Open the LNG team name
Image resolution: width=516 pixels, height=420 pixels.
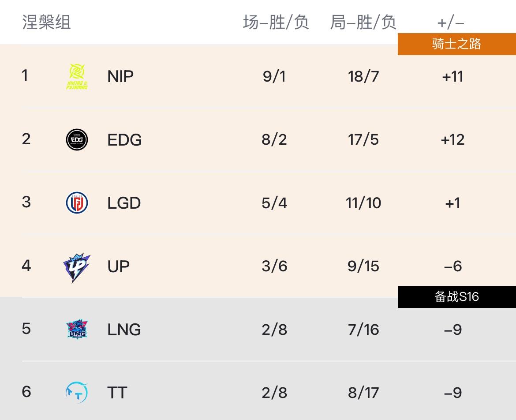tap(124, 330)
